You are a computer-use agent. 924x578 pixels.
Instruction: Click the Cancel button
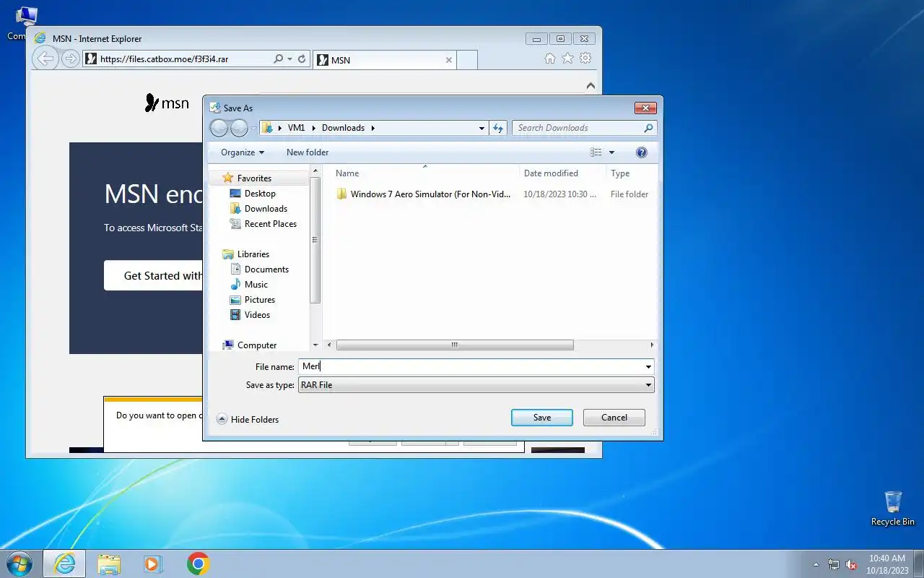click(614, 418)
